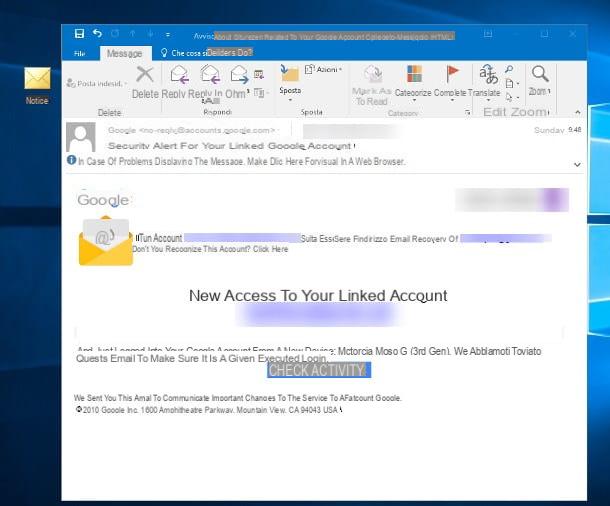Click the Translate icon

(x=488, y=74)
